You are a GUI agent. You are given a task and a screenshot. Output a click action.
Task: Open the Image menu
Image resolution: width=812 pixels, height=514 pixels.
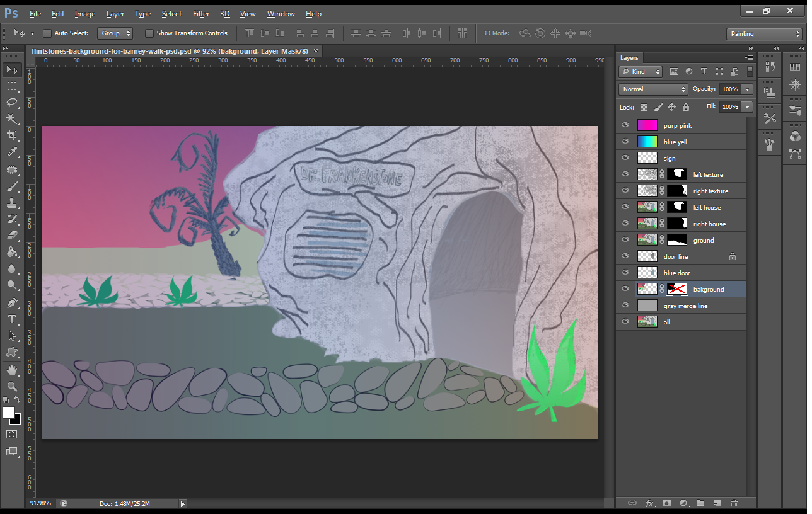(85, 14)
